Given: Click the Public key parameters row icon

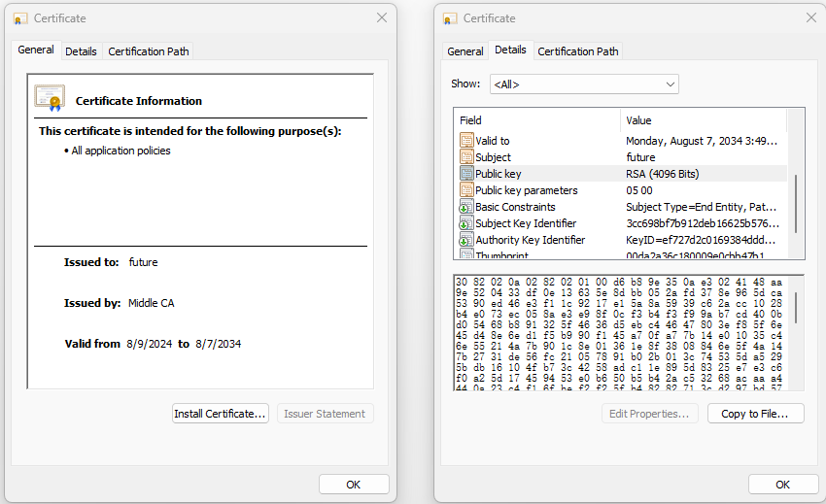Looking at the screenshot, I should [x=466, y=190].
